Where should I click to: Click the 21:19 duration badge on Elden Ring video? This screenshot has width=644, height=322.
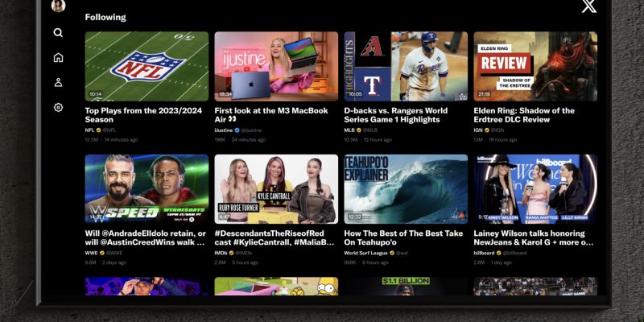[484, 94]
